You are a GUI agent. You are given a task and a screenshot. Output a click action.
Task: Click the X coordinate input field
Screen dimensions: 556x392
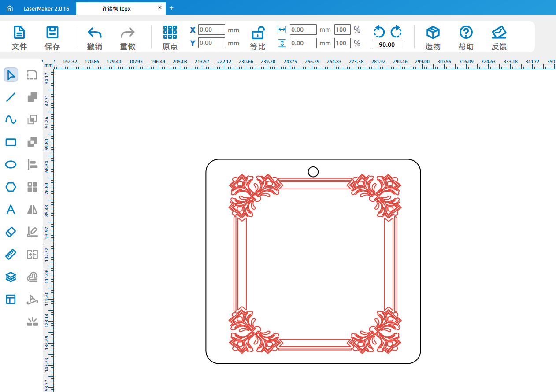pos(211,30)
